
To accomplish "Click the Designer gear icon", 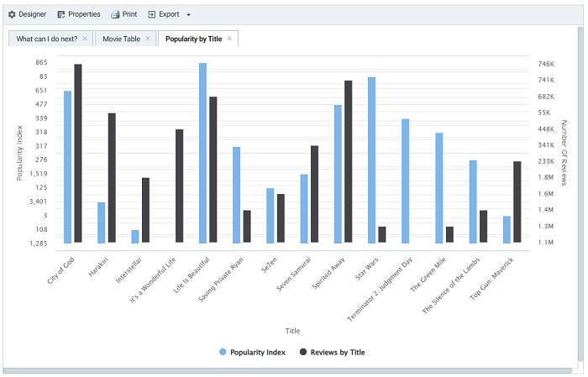I will pyautogui.click(x=12, y=14).
